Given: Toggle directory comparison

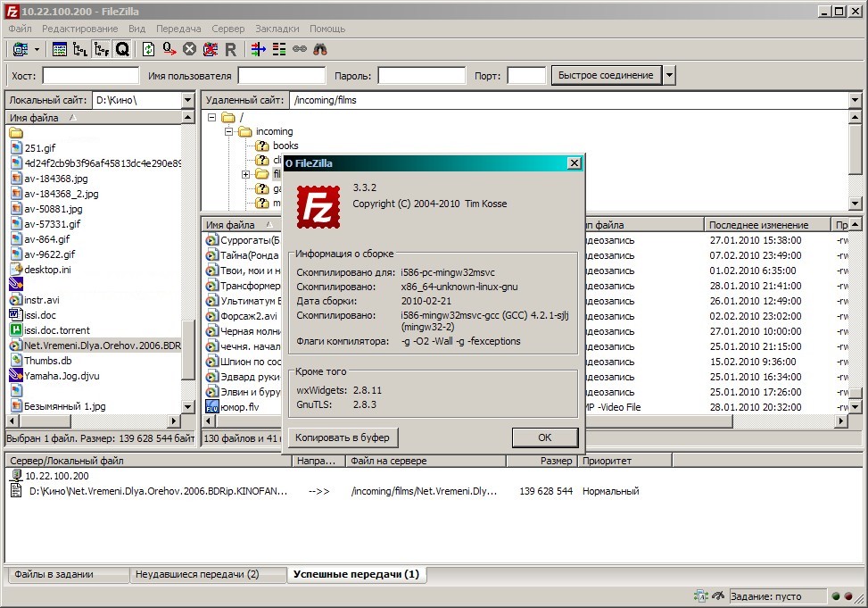Looking at the screenshot, I should 279,49.
